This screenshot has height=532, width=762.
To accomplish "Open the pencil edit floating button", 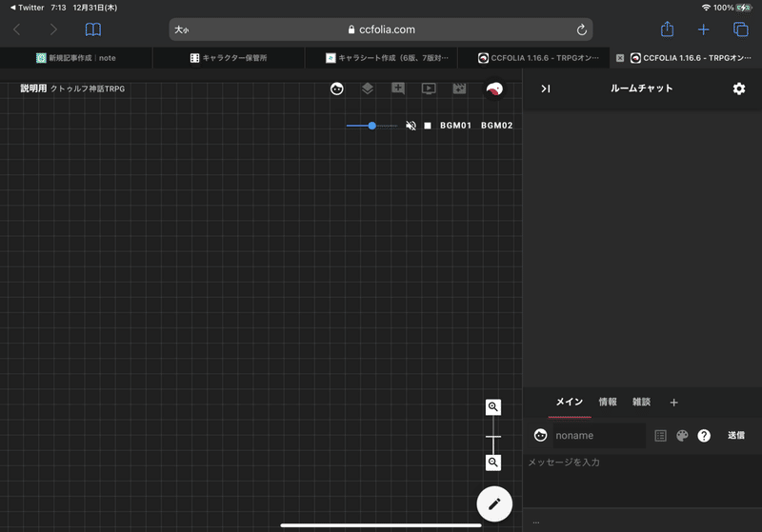I will (x=494, y=503).
